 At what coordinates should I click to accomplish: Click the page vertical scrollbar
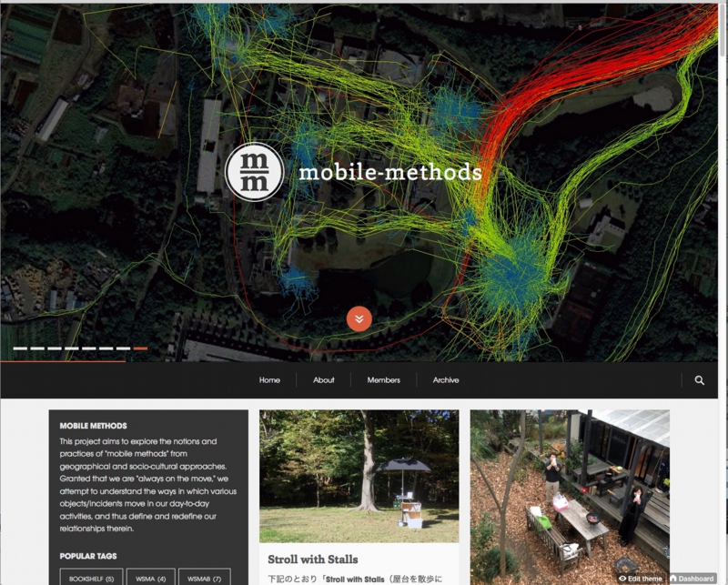click(x=723, y=293)
